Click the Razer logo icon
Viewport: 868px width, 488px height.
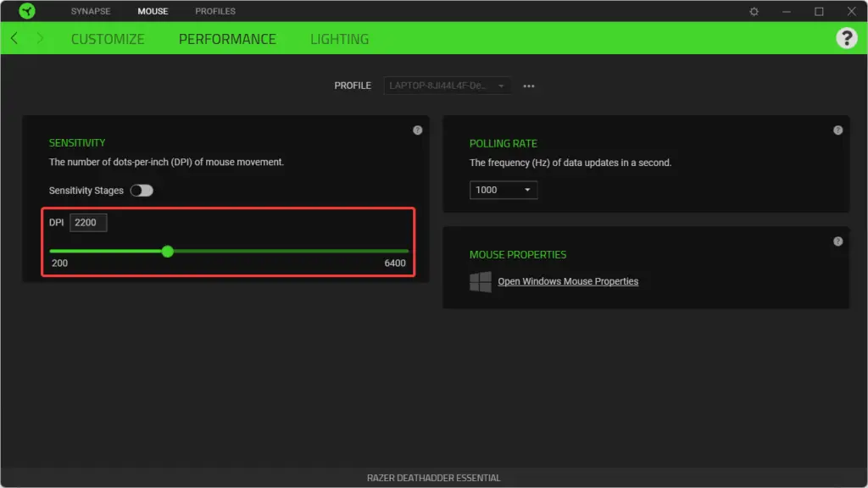(26, 11)
